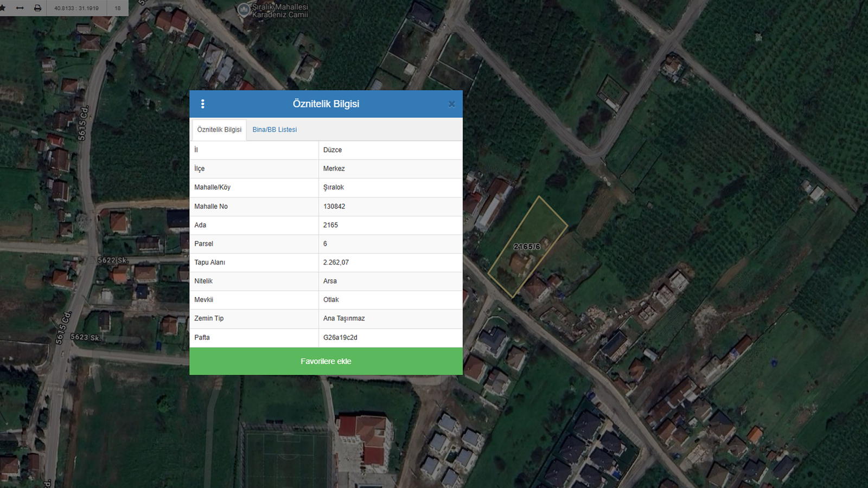868x488 pixels.
Task: Click the star favorites icon in toolbar
Action: click(x=3, y=8)
